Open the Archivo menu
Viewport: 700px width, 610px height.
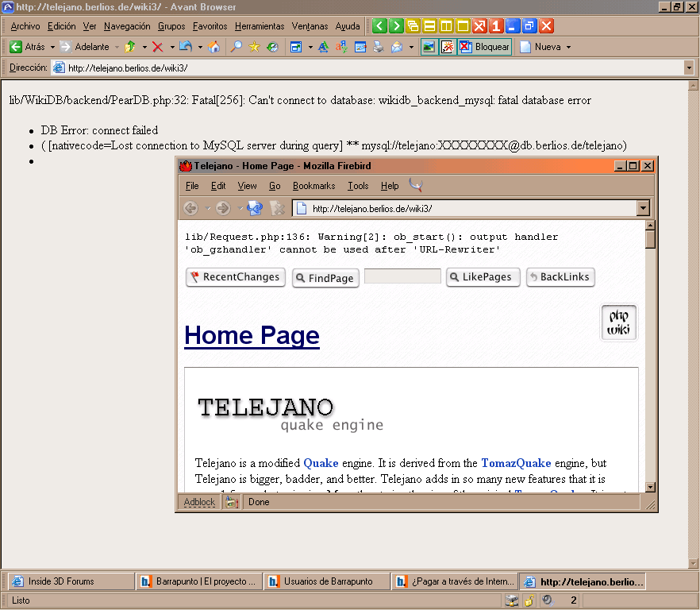point(25,26)
